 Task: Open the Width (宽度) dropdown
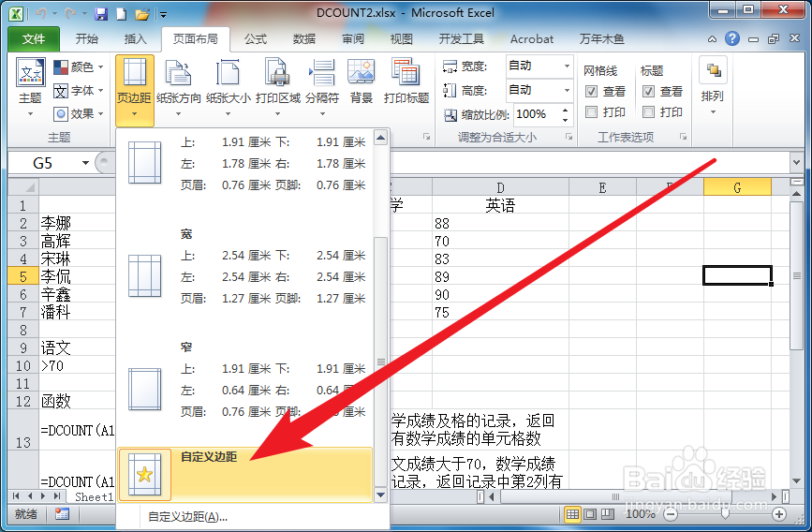pyautogui.click(x=567, y=66)
